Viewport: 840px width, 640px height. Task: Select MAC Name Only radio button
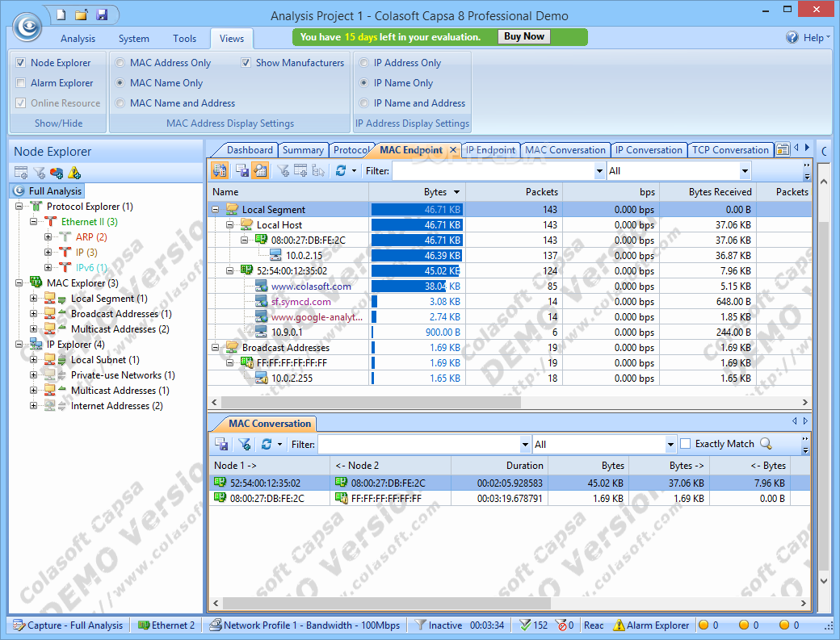[x=120, y=83]
